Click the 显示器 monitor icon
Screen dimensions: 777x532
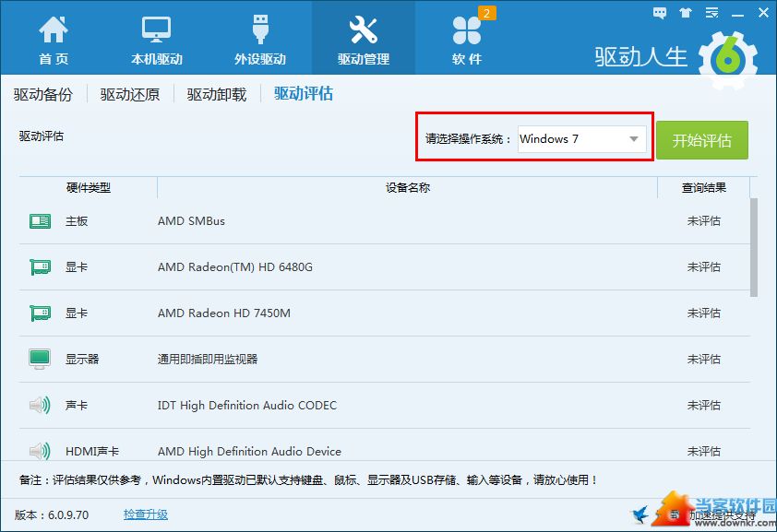40,359
